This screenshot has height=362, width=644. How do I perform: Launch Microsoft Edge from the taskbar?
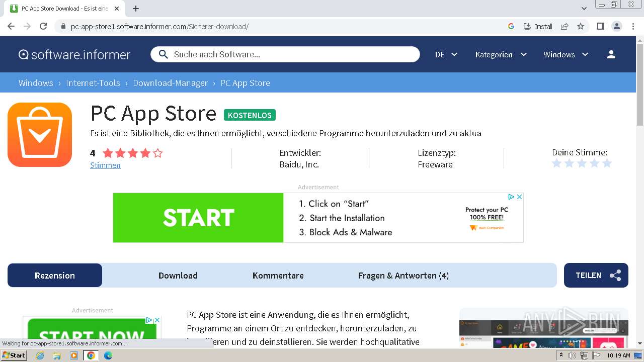coord(108,355)
